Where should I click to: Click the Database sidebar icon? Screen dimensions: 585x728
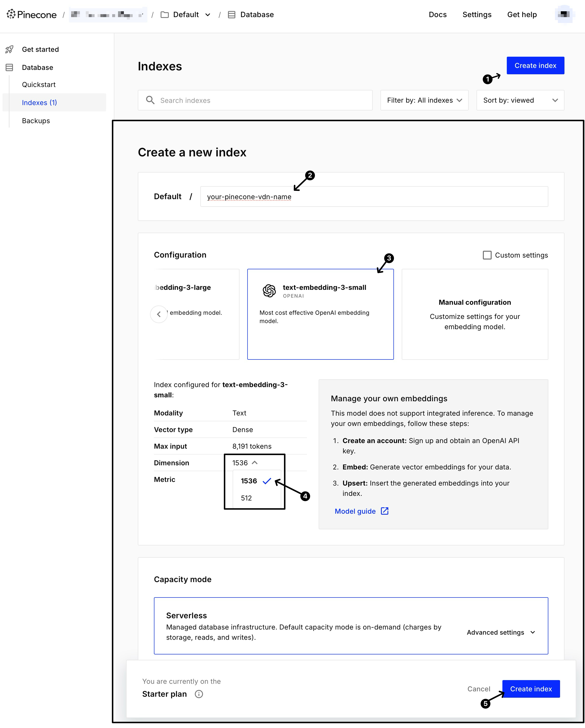pyautogui.click(x=10, y=67)
